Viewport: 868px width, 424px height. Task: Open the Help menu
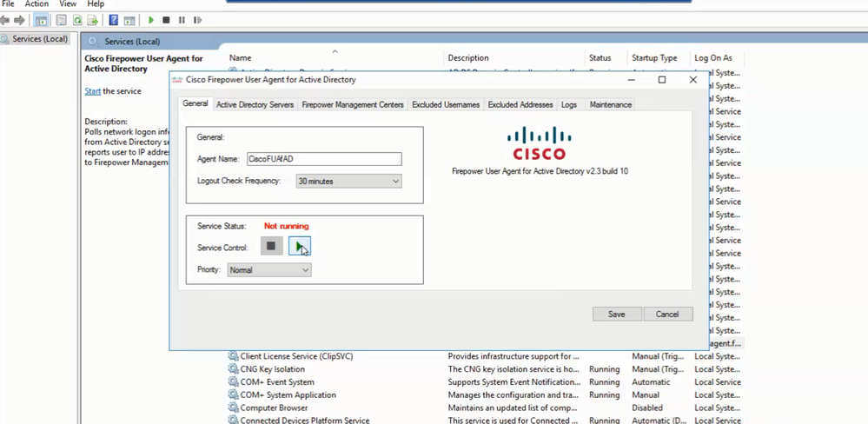tap(96, 3)
